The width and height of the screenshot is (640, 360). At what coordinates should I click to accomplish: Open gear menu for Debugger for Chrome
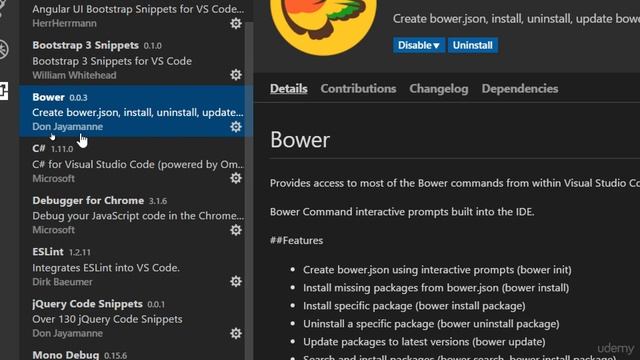(x=236, y=230)
